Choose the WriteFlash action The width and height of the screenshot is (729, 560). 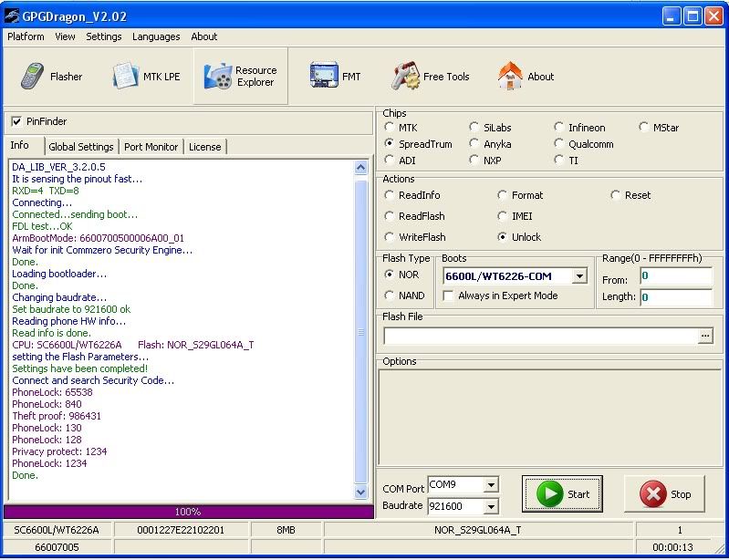(390, 237)
